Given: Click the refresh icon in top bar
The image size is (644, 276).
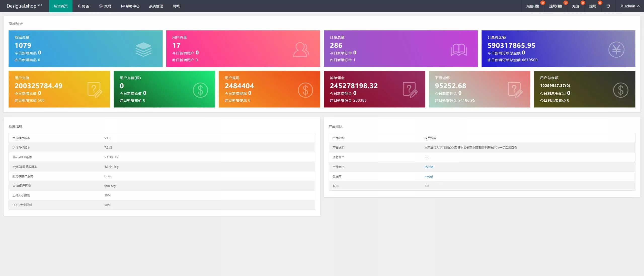Looking at the screenshot, I should point(608,6).
